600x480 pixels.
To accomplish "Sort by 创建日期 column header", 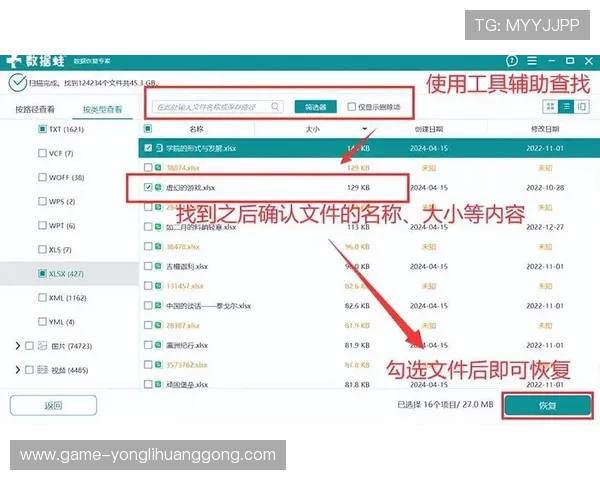I will point(429,129).
